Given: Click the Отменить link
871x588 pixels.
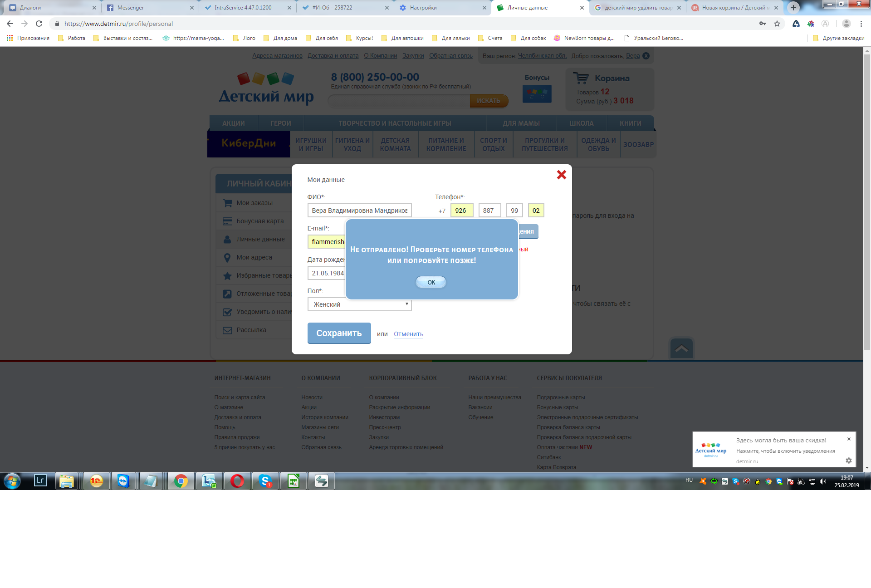Looking at the screenshot, I should 408,334.
